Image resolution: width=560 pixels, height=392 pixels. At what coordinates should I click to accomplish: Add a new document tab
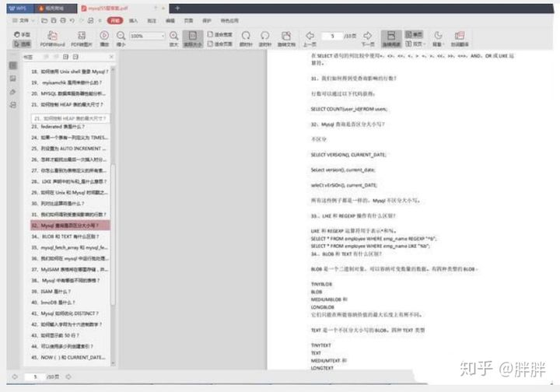point(177,8)
